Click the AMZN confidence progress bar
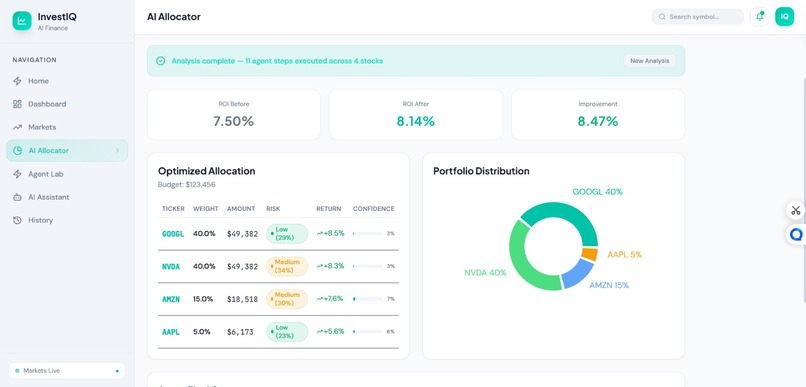806x387 pixels. pyautogui.click(x=368, y=299)
